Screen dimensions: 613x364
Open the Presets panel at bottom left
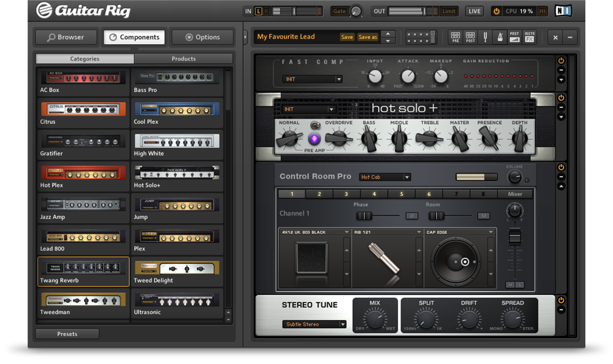(67, 334)
